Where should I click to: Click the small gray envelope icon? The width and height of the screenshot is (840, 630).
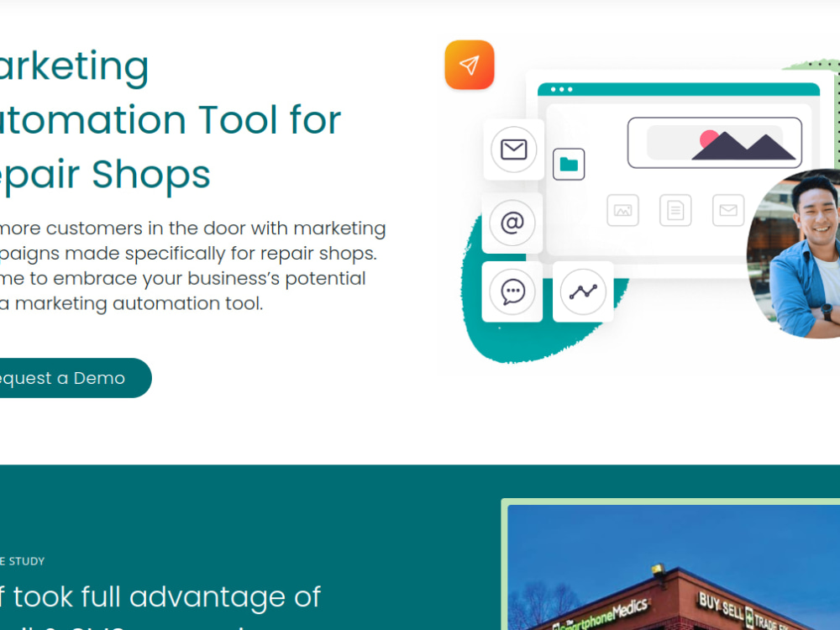point(728,210)
